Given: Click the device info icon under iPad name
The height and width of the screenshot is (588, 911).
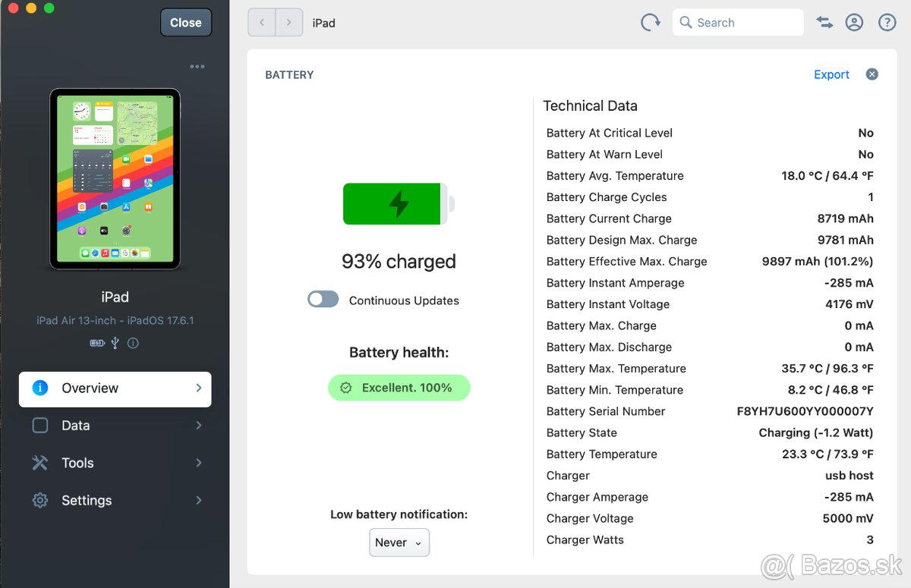Looking at the screenshot, I should coord(133,343).
